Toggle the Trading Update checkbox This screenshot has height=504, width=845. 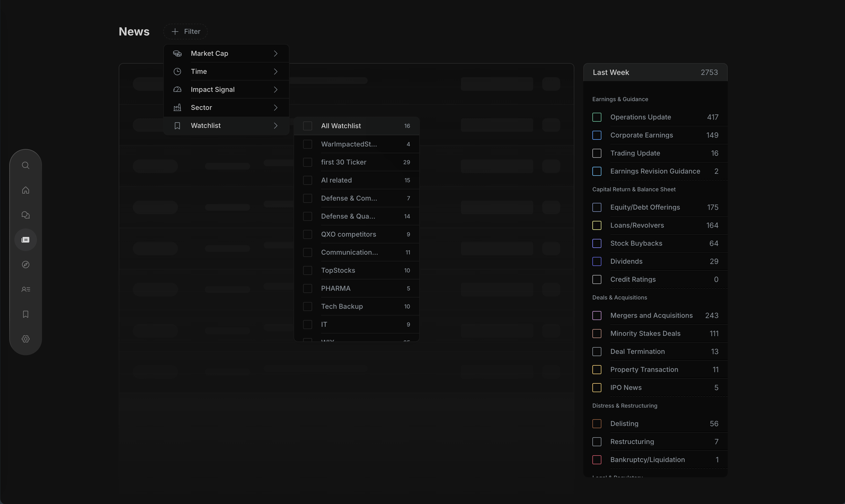click(x=597, y=153)
